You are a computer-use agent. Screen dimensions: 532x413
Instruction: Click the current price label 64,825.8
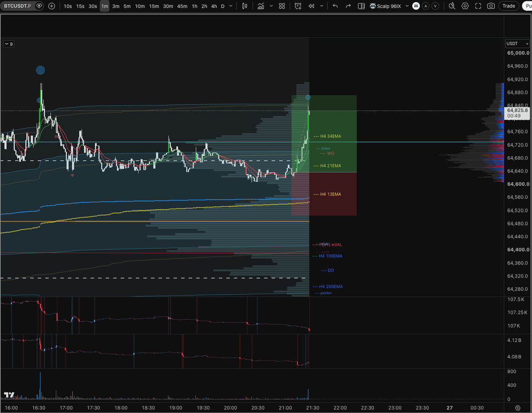(517, 110)
